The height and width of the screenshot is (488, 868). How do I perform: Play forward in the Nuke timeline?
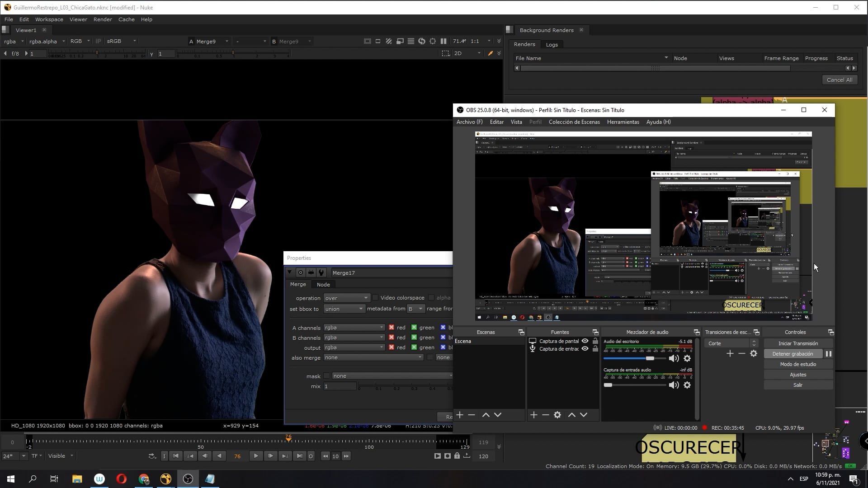(x=256, y=456)
